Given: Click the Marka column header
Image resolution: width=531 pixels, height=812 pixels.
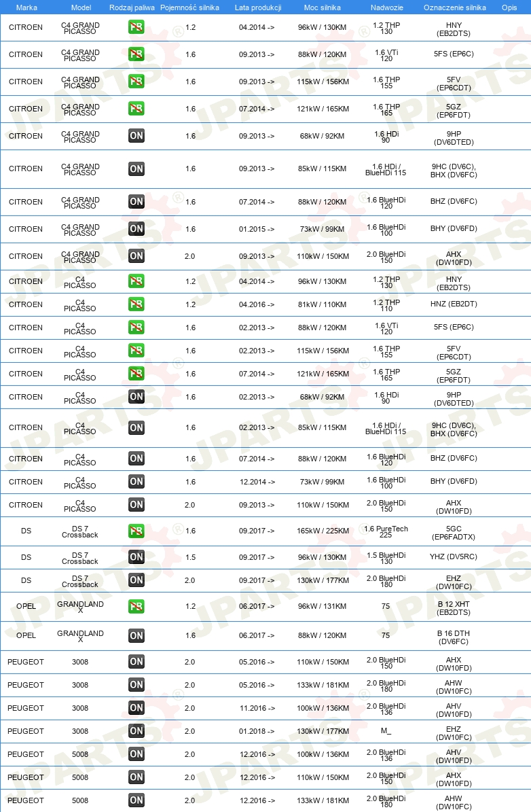Looking at the screenshot, I should (x=26, y=7).
